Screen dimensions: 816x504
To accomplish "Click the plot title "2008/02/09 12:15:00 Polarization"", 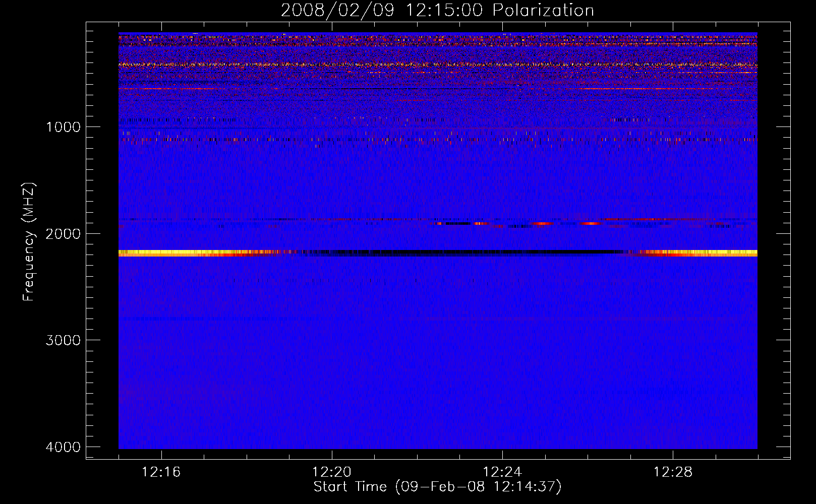I will pyautogui.click(x=437, y=11).
